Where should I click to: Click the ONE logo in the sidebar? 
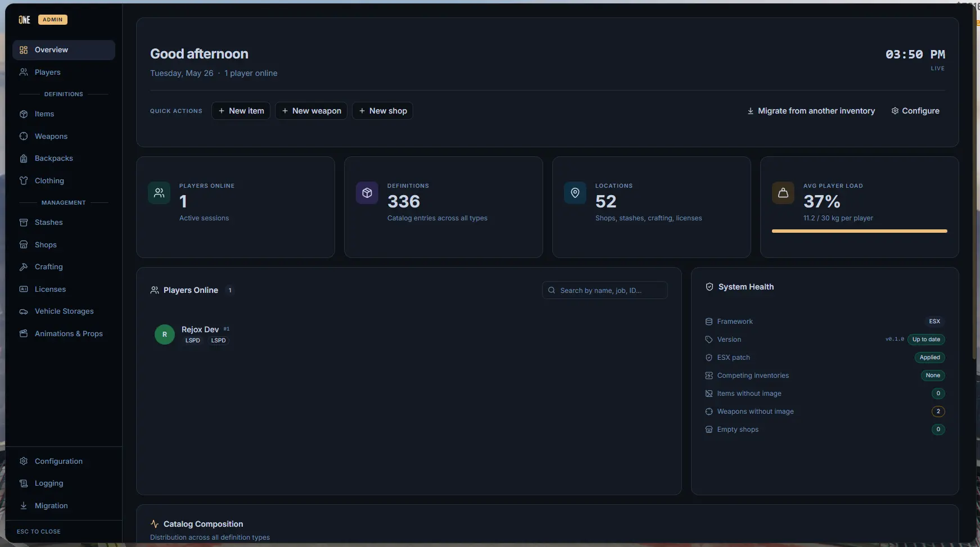pos(24,20)
